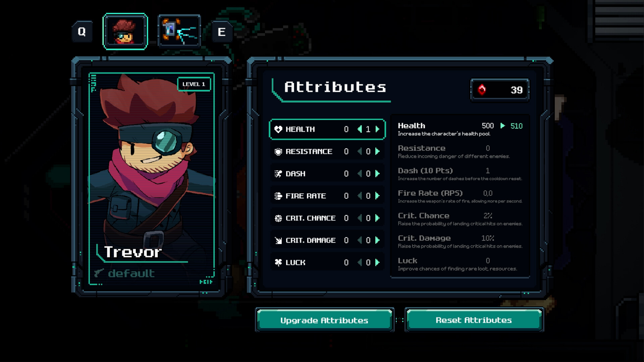The height and width of the screenshot is (362, 644).
Task: Click the Resistance shield icon
Action: (278, 152)
